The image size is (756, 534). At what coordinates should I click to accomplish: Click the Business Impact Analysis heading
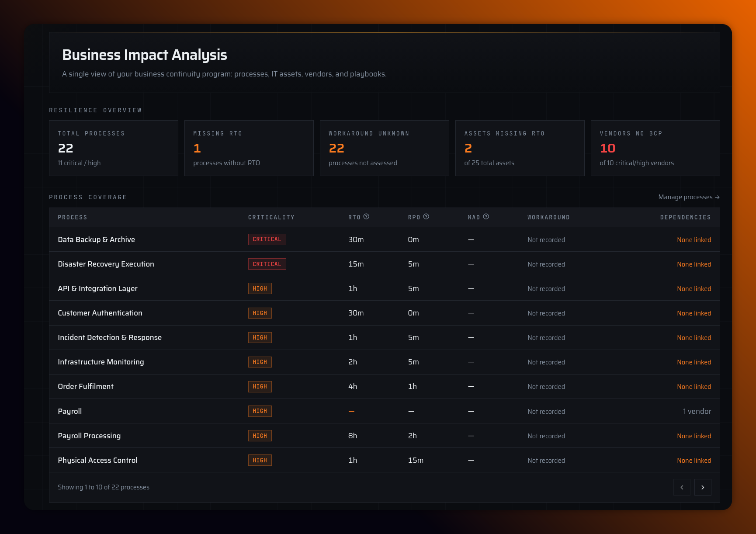coord(145,55)
